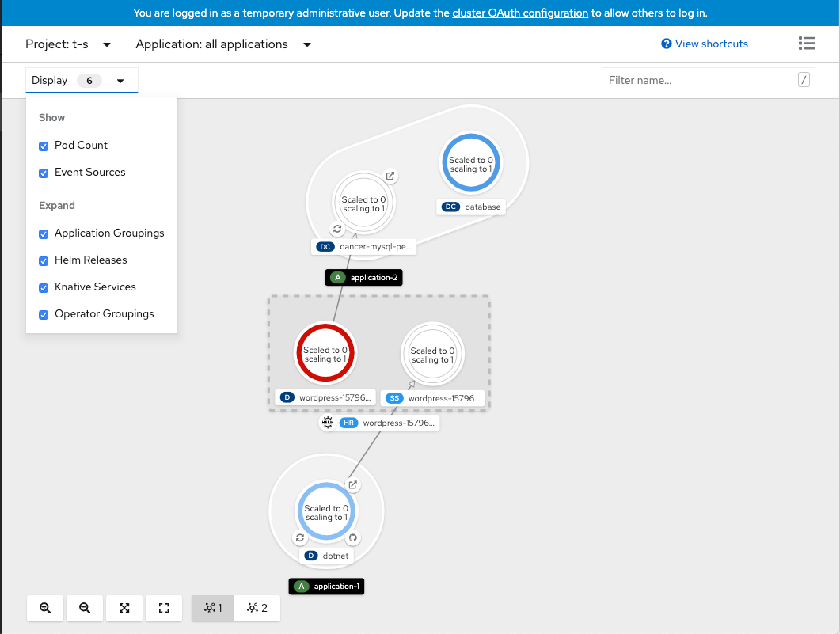
Task: Click the application-1 group label
Action: coord(326,587)
